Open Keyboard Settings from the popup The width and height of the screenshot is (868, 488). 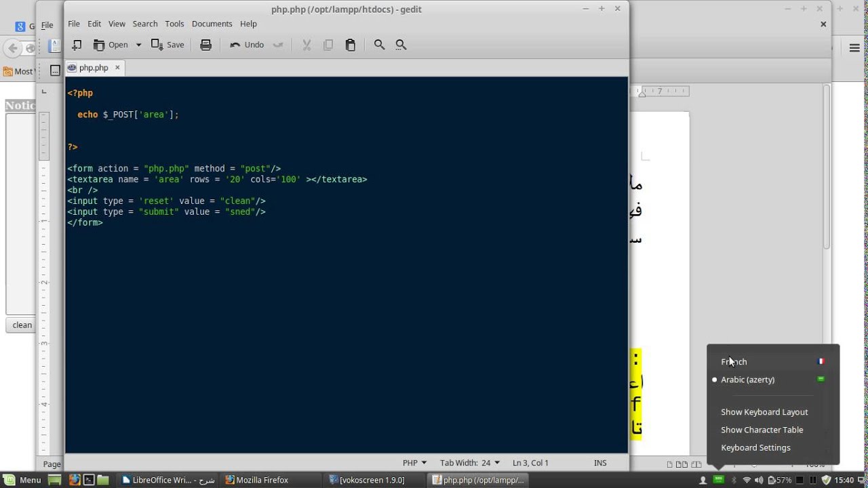coord(772,448)
